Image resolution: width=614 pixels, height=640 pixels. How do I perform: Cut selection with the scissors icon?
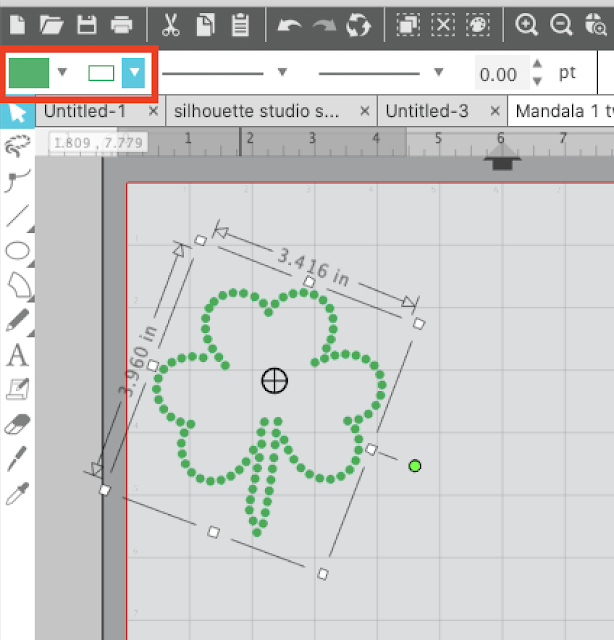pyautogui.click(x=171, y=25)
